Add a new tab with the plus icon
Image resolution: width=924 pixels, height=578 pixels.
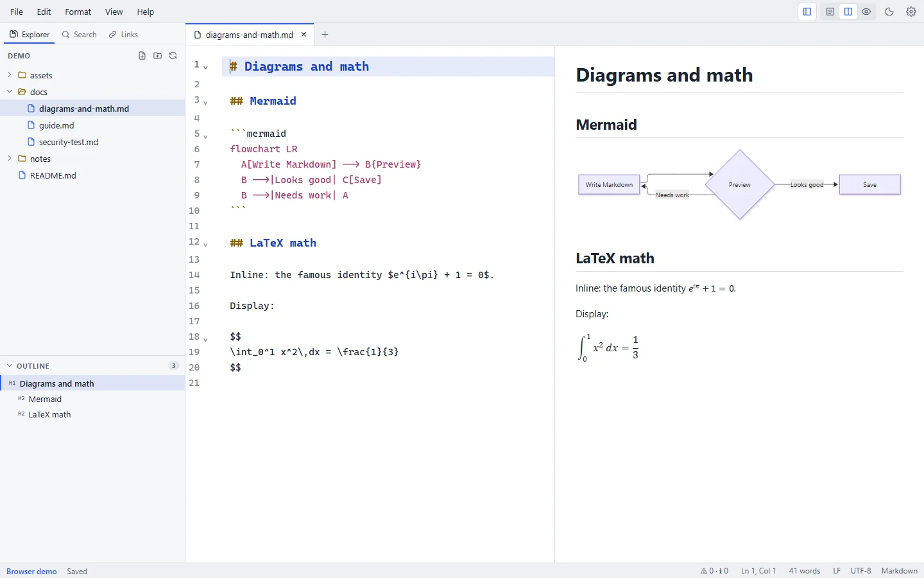pos(325,35)
